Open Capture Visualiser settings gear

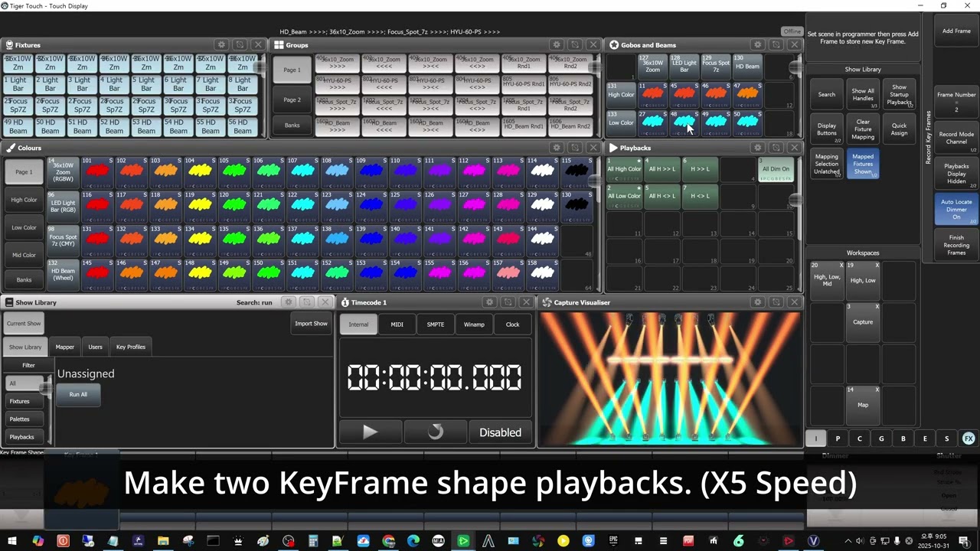[x=757, y=302]
